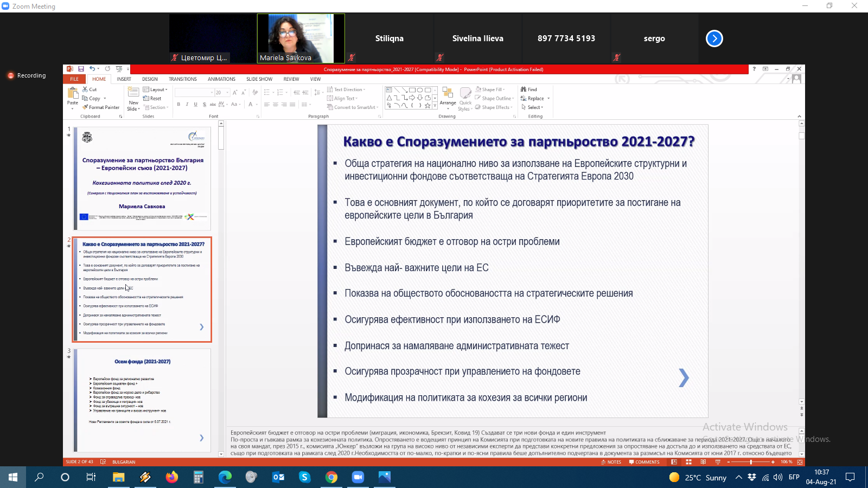Switch to the INSERT tab

click(124, 79)
